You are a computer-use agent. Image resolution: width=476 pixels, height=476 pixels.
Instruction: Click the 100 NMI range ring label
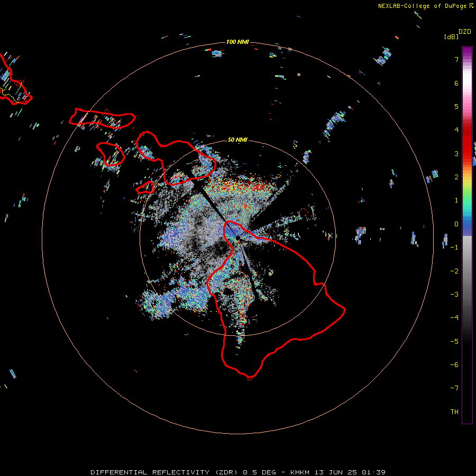(237, 42)
